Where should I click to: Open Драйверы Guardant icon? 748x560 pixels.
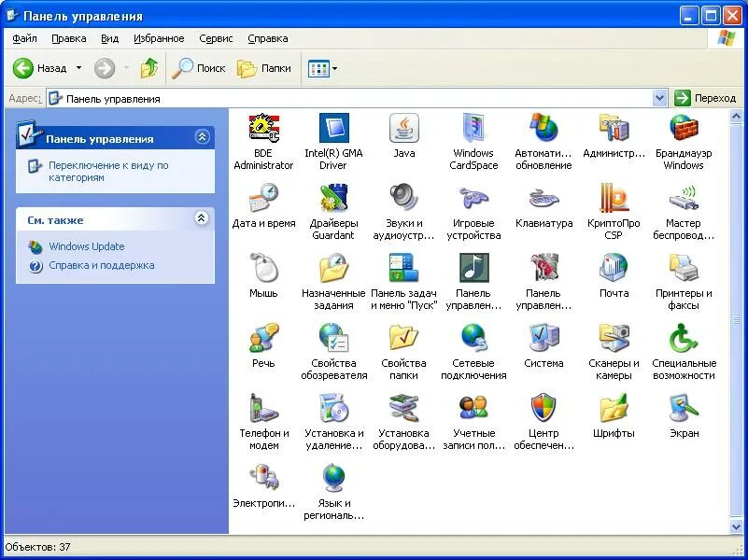tap(333, 198)
